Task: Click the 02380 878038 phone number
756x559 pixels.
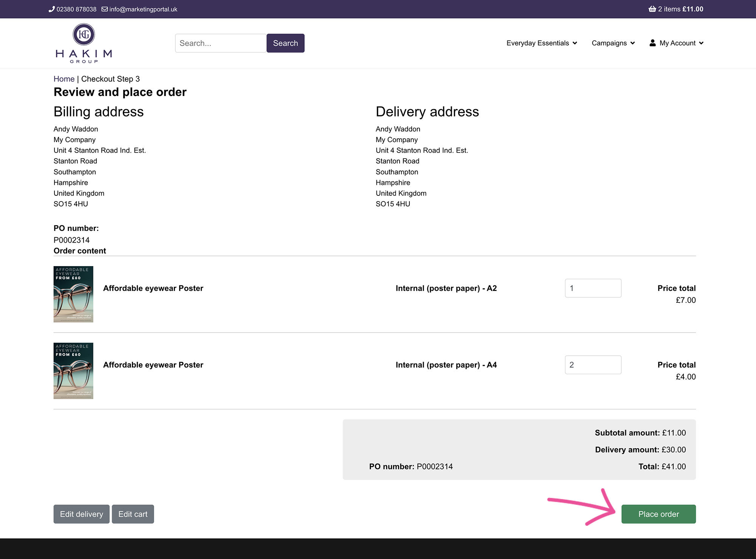Action: tap(76, 9)
